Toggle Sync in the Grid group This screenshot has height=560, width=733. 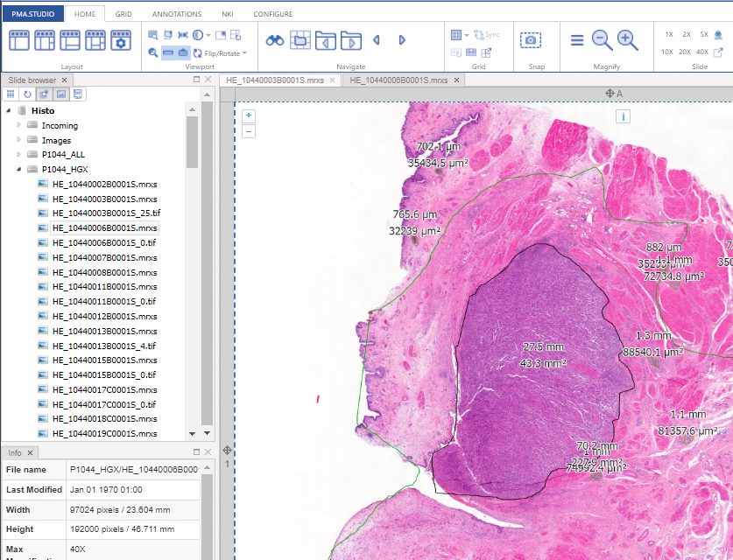coord(486,35)
